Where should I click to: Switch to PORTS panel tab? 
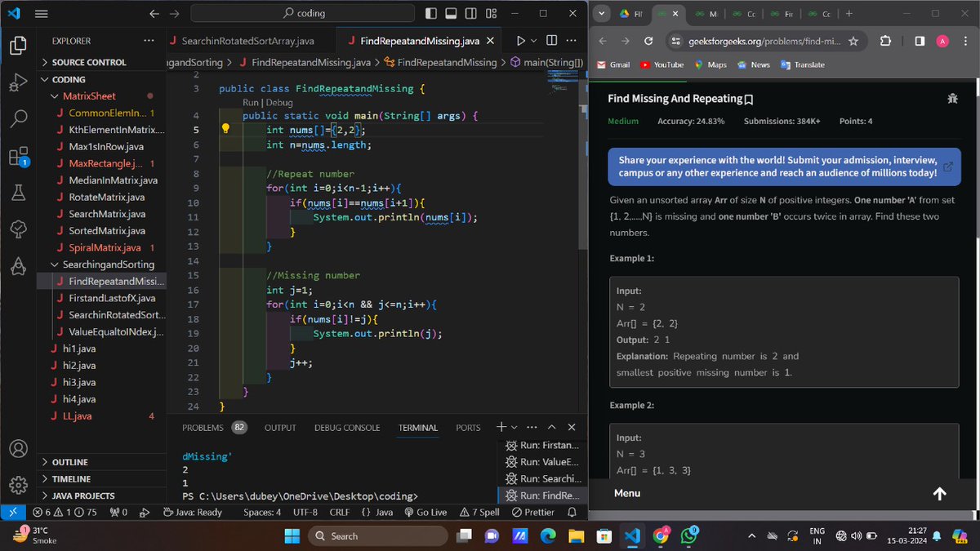(x=468, y=428)
